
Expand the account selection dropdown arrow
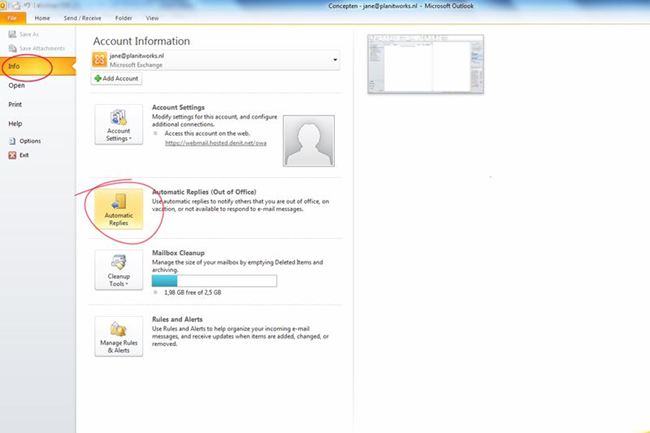coord(335,60)
